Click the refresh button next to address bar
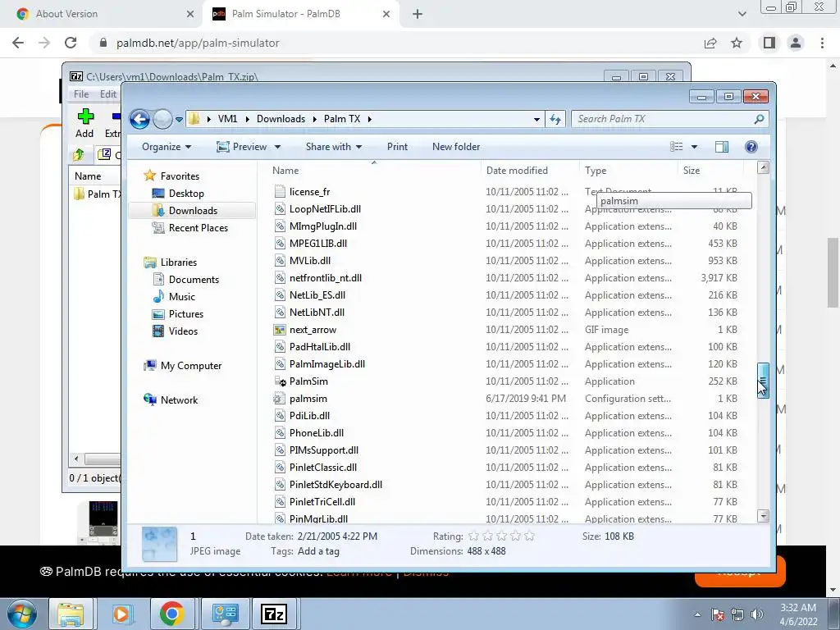The image size is (840, 630). pyautogui.click(x=555, y=119)
